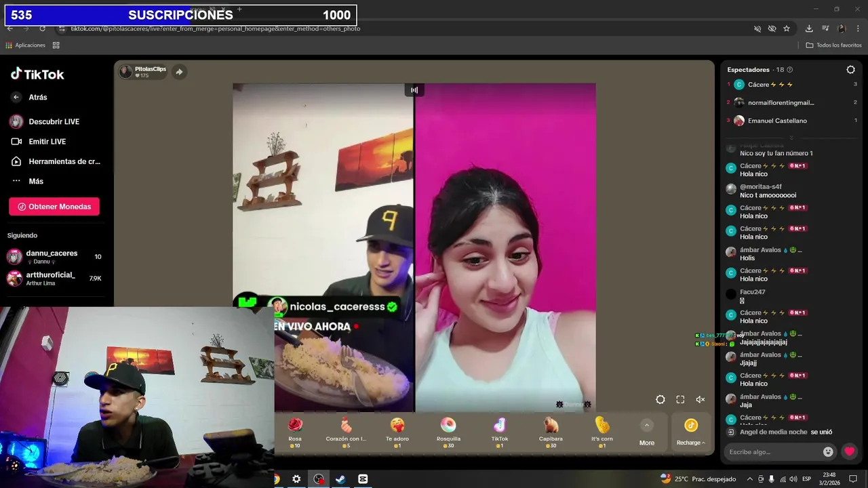The height and width of the screenshot is (488, 868).
Task: Click the Espectadores help question icon
Action: [790, 70]
